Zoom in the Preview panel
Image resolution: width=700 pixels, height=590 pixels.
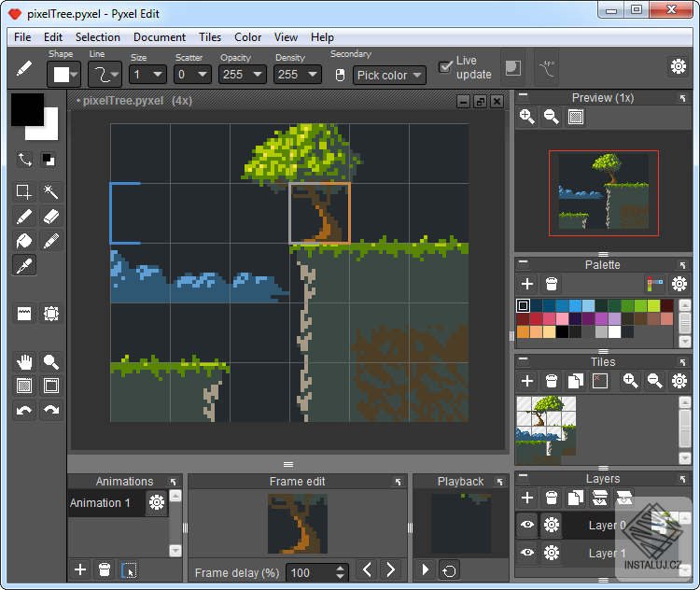[x=527, y=117]
